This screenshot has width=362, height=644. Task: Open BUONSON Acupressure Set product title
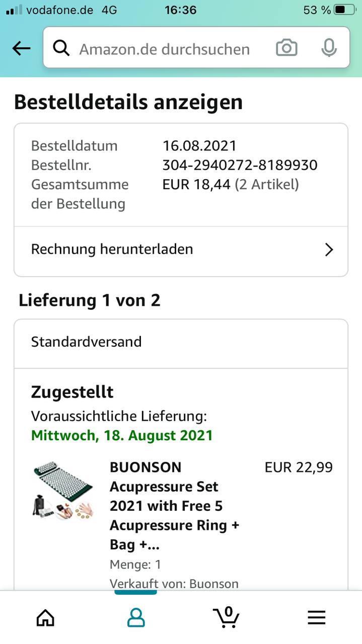pyautogui.click(x=174, y=505)
